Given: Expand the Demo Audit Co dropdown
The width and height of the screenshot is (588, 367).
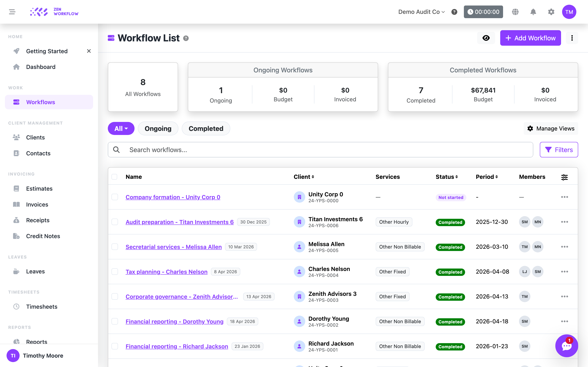Looking at the screenshot, I should click(421, 12).
